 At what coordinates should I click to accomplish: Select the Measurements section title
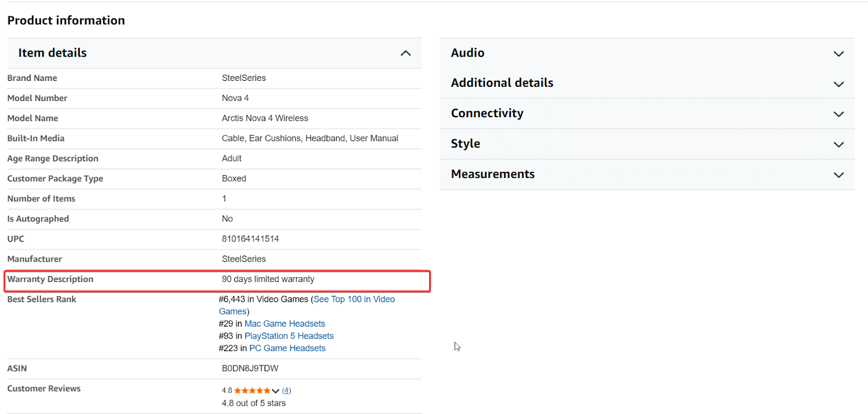point(493,174)
